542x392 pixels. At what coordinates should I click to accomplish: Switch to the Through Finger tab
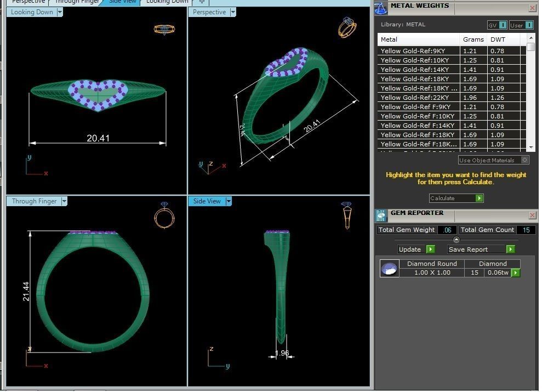pyautogui.click(x=76, y=2)
